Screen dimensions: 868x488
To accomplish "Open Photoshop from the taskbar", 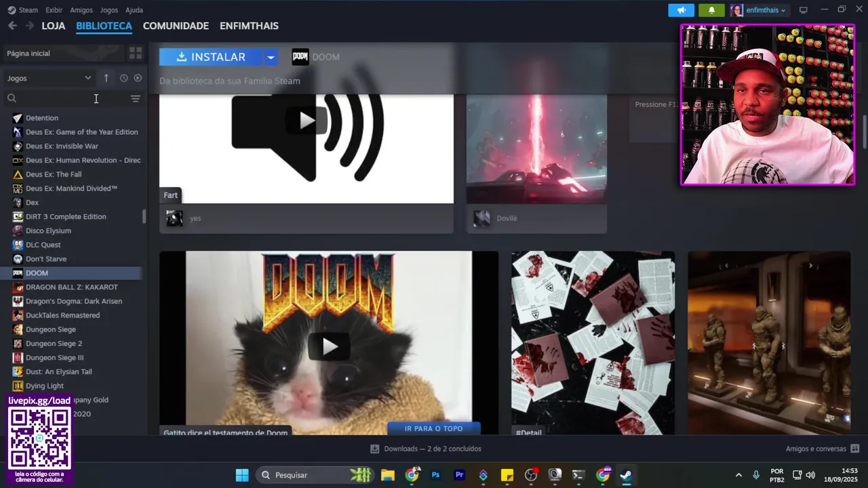I will (435, 475).
